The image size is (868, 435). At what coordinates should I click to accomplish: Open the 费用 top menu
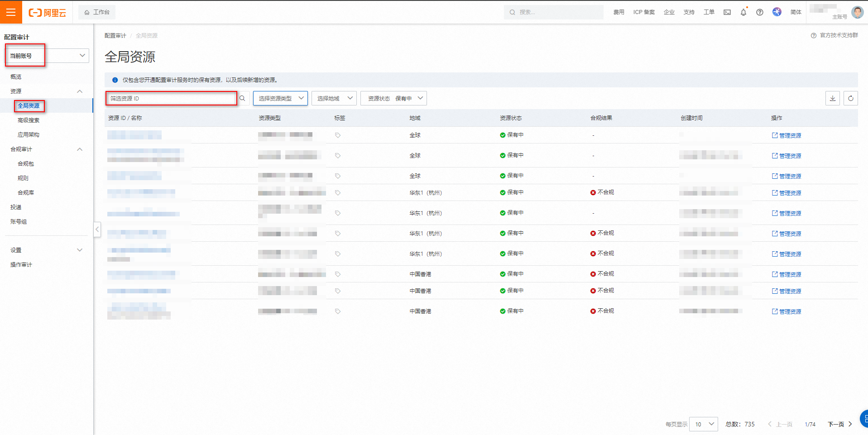[619, 12]
